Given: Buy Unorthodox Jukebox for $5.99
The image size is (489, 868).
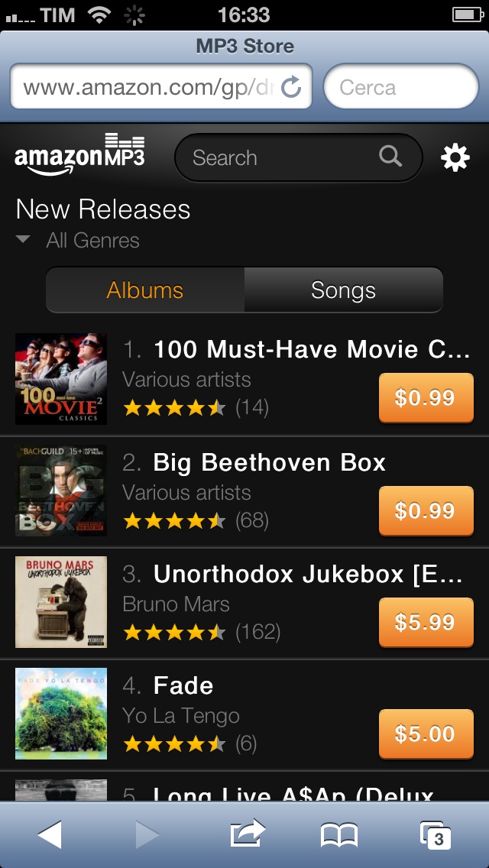Looking at the screenshot, I should (x=426, y=622).
